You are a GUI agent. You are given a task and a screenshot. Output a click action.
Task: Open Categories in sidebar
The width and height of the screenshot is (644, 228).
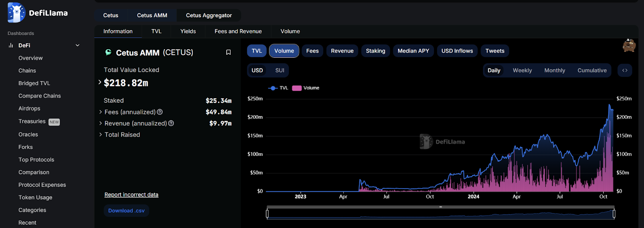point(32,210)
